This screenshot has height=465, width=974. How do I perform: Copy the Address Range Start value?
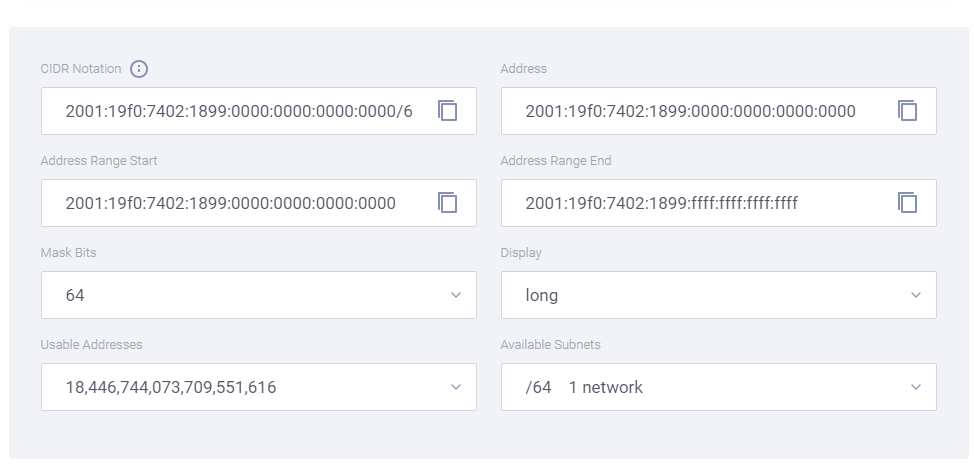[447, 203]
